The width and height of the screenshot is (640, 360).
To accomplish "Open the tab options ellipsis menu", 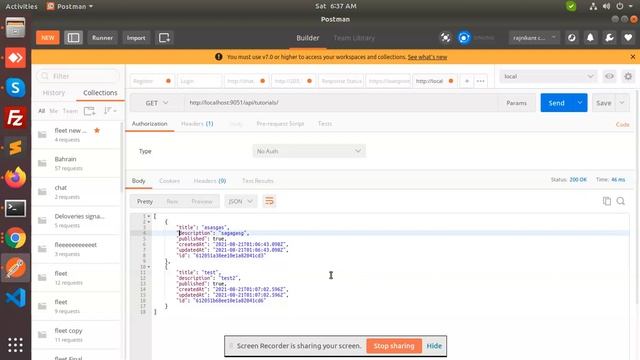I will pos(480,81).
